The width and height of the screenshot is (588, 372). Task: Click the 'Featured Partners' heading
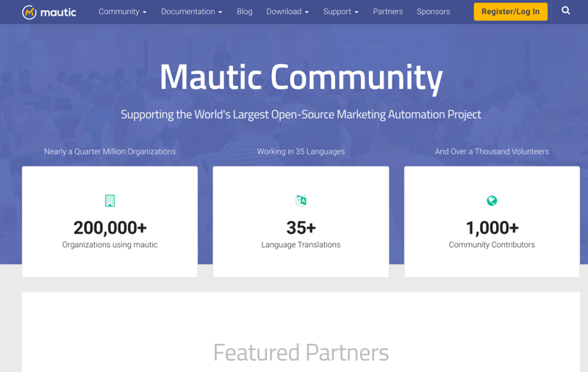tap(301, 352)
